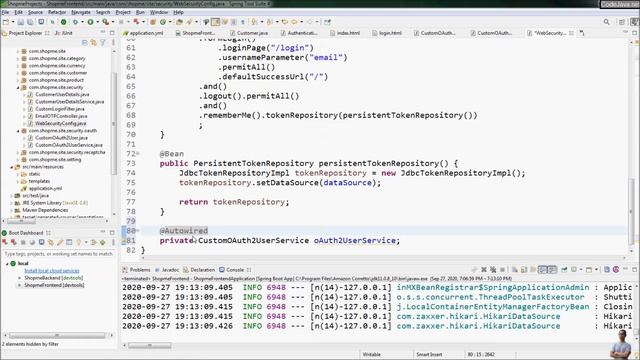Select ShopmeBackend [devtools] in Boot Dashboard
Screen dimensions: 640x360
53,278
